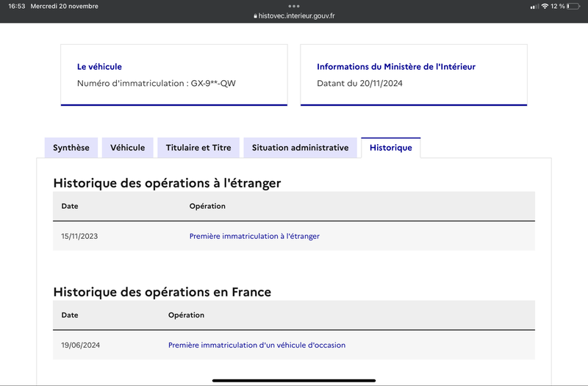
Task: Tap the histovec.interieur.gouv.fr address bar
Action: click(x=294, y=15)
